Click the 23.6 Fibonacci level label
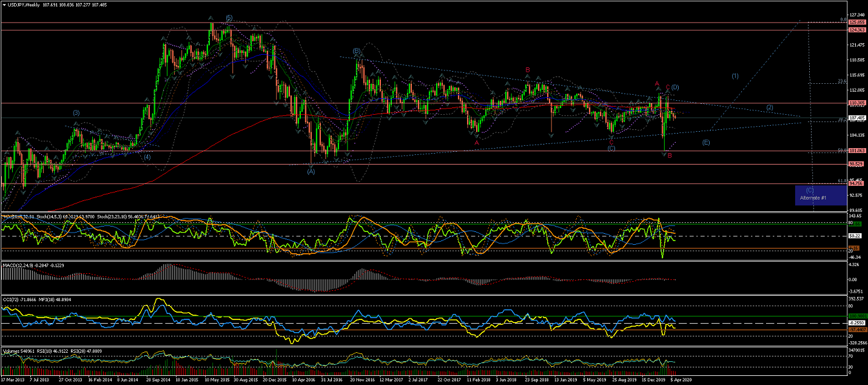This screenshot has width=868, height=385. click(x=842, y=81)
